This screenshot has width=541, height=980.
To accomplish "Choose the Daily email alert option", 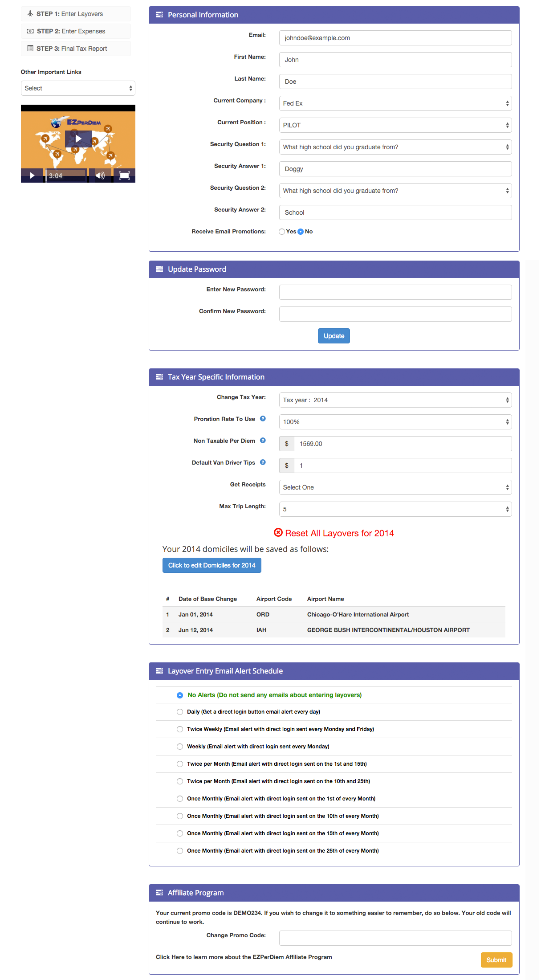I will click(x=180, y=712).
